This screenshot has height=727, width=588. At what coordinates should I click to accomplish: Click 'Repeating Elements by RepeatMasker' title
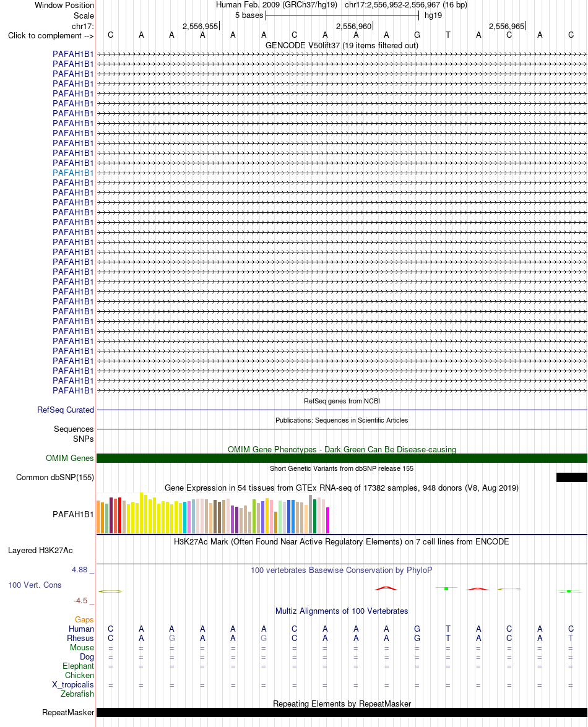(x=342, y=704)
